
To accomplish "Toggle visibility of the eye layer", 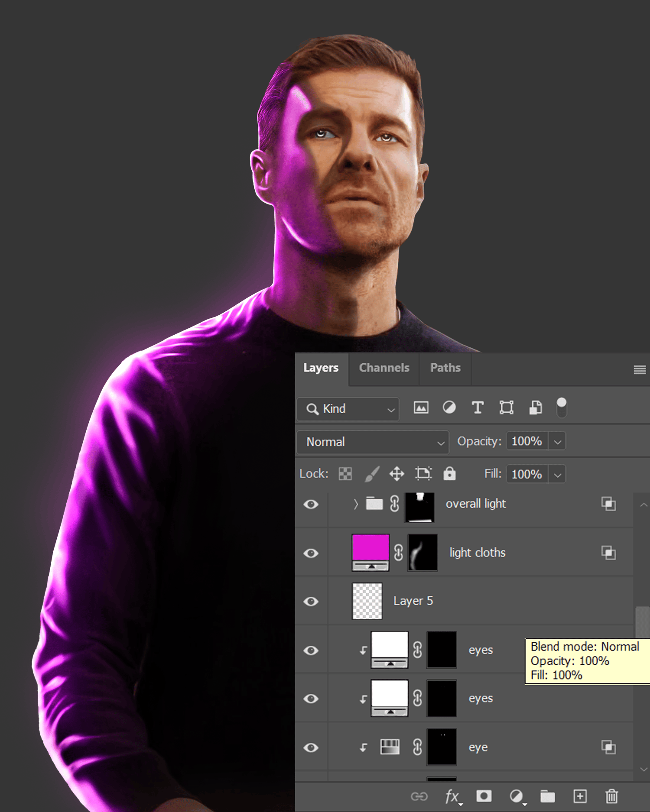I will coord(311,747).
